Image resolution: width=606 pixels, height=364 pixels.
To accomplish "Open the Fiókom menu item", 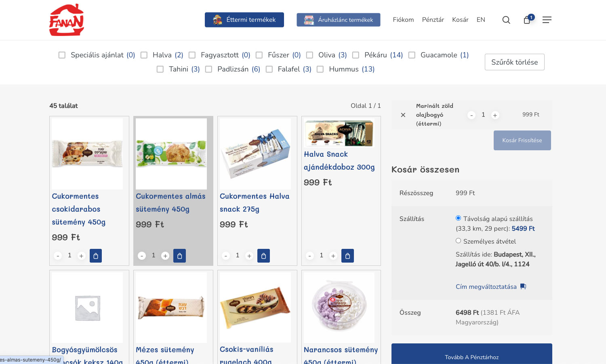I will (x=403, y=20).
